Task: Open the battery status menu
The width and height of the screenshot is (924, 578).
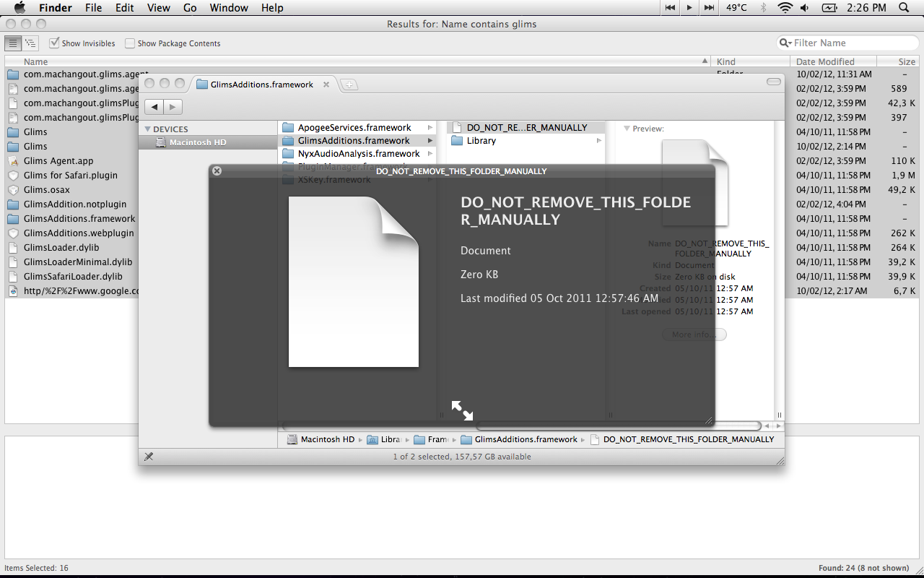Action: (829, 8)
